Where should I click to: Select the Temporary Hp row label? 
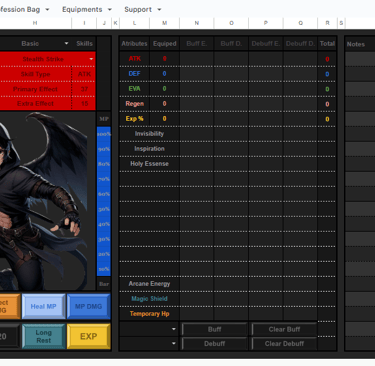point(149,314)
